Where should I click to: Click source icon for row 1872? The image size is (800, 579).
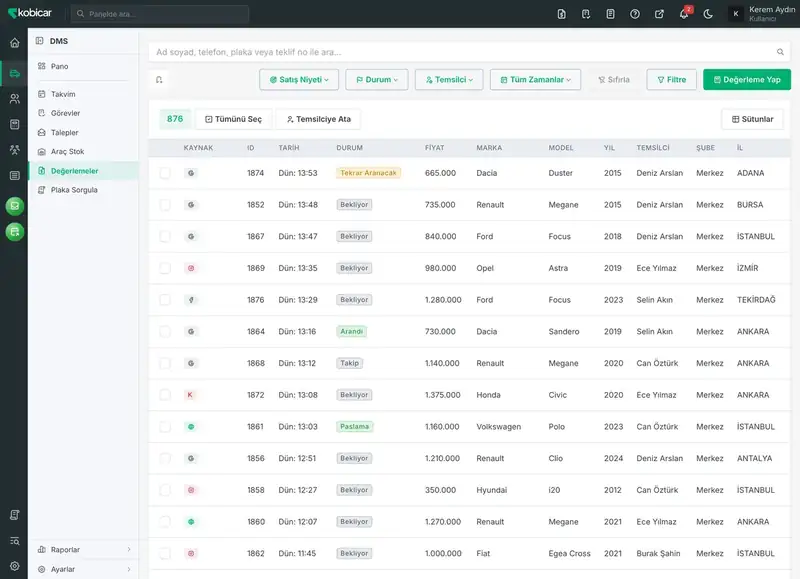pos(190,395)
